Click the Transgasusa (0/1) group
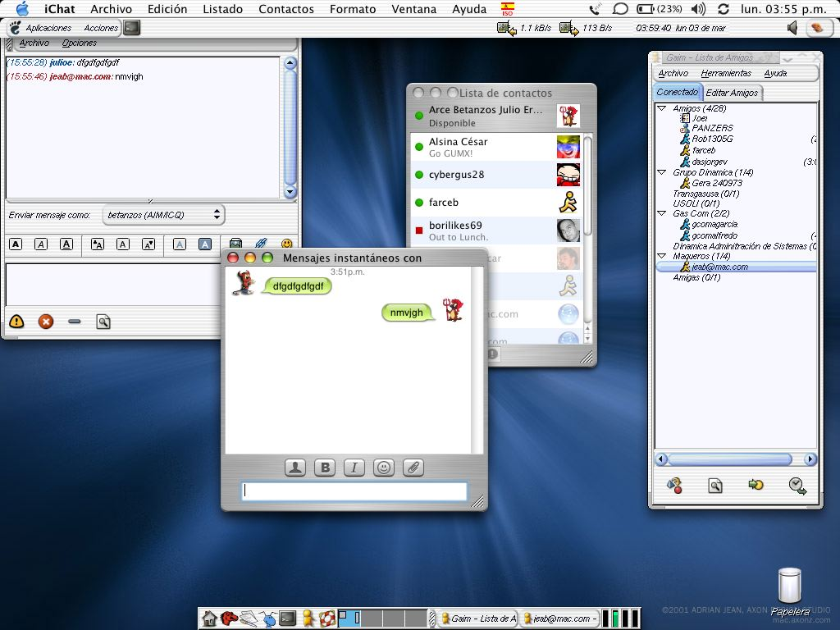 tap(706, 194)
